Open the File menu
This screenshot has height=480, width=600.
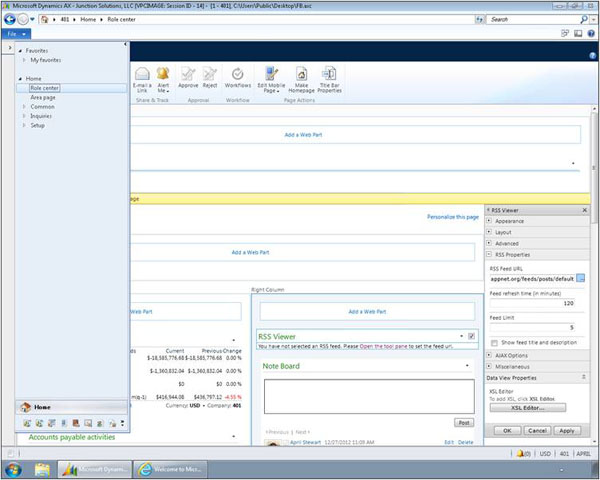pyautogui.click(x=16, y=34)
